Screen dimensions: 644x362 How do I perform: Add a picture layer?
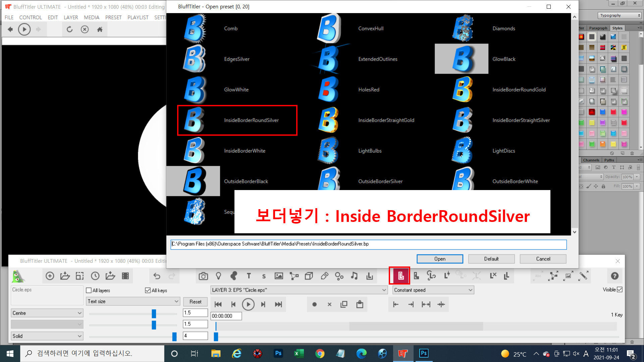tap(279, 276)
